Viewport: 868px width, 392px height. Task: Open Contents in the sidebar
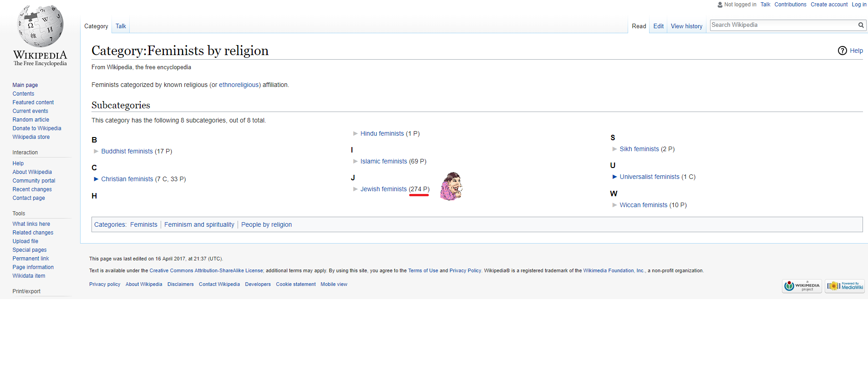[23, 94]
